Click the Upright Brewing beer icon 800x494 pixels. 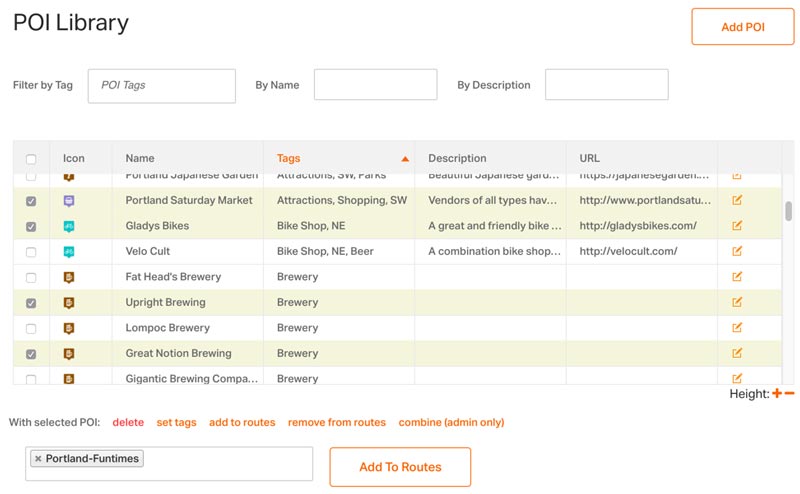[x=69, y=303]
